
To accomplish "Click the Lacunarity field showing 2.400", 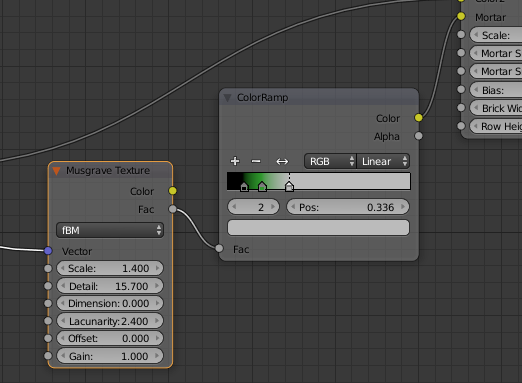I will [x=110, y=321].
